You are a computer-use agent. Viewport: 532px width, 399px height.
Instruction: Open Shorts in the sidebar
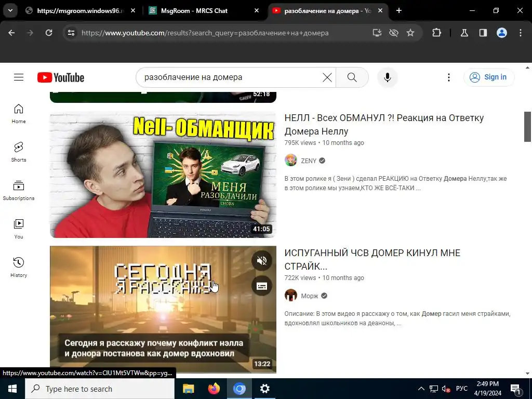point(19,152)
